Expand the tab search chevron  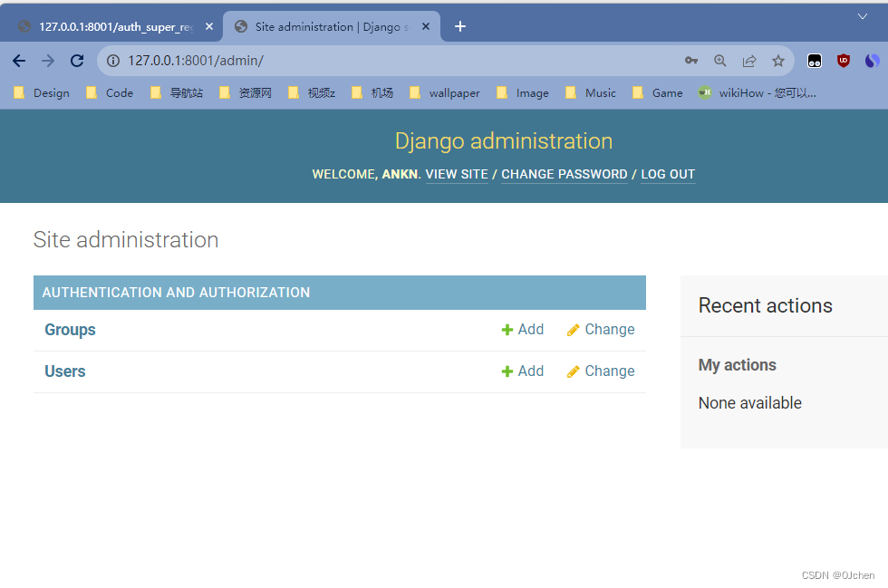tap(862, 16)
